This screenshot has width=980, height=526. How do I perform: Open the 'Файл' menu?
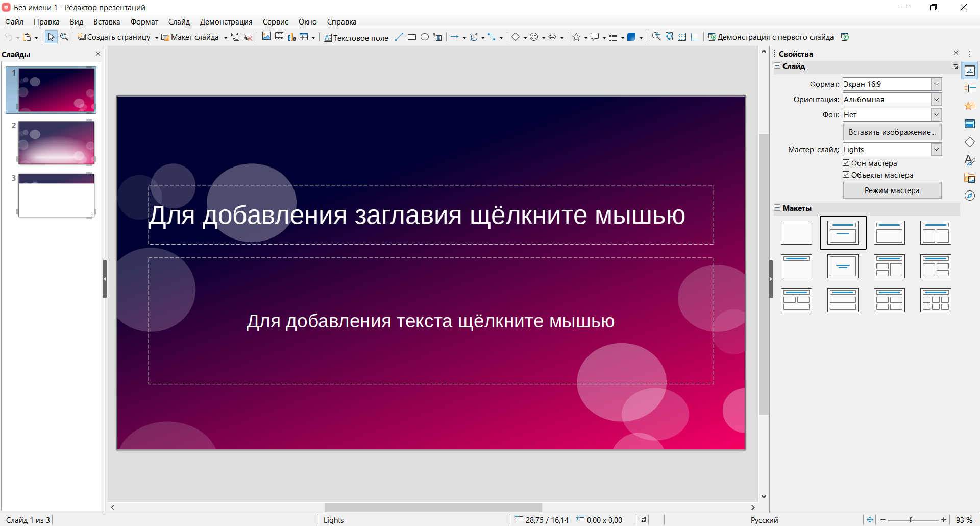point(14,22)
